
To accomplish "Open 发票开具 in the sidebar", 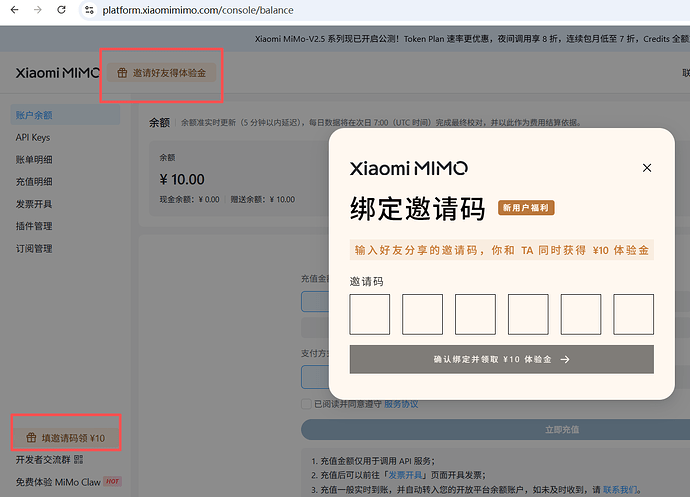I will [x=34, y=204].
